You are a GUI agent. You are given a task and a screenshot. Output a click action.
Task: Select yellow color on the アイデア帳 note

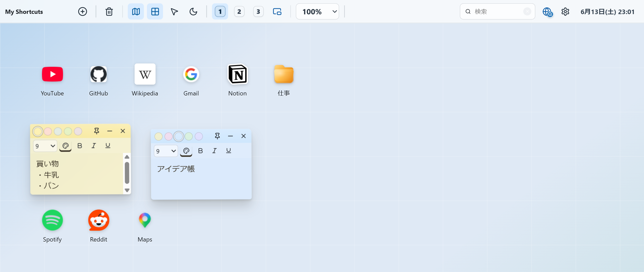pyautogui.click(x=158, y=137)
